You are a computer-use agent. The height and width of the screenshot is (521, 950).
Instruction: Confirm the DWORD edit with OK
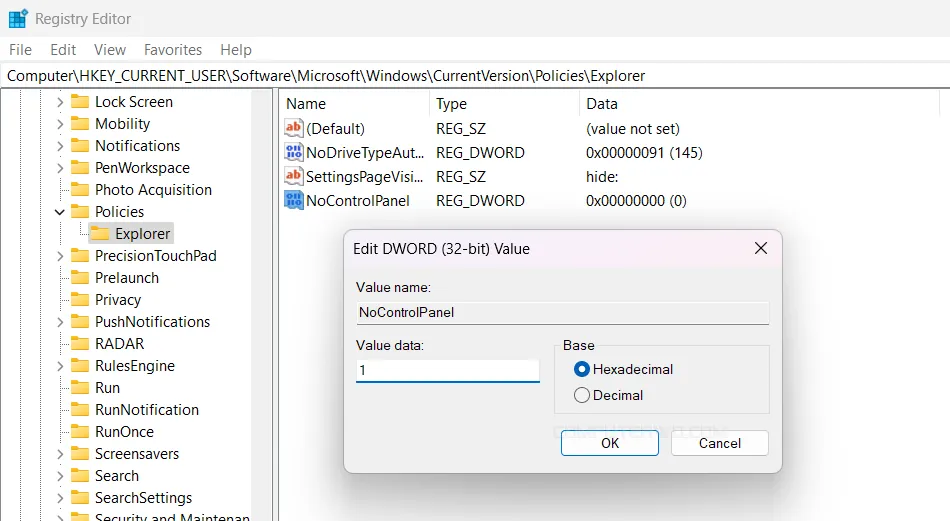tap(610, 443)
